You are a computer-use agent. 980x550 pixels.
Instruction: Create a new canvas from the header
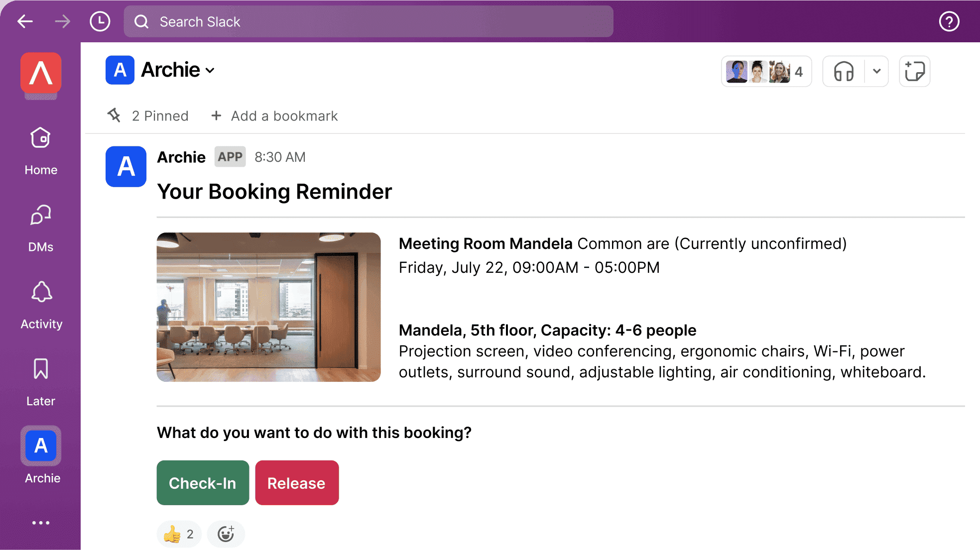coord(914,71)
